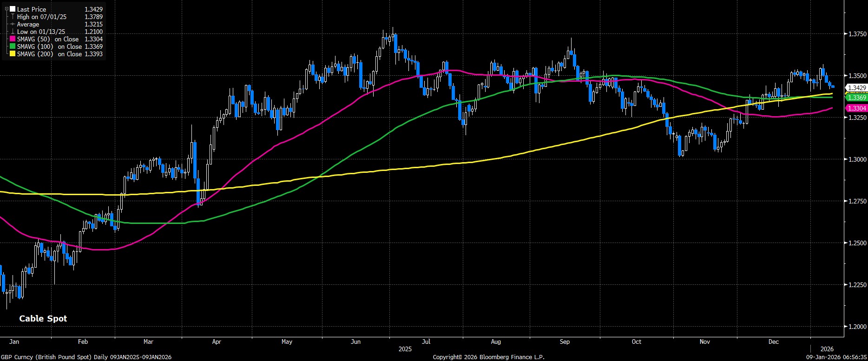Image resolution: width=868 pixels, height=361 pixels.
Task: Click the High marker icon in legend
Action: click(x=13, y=17)
